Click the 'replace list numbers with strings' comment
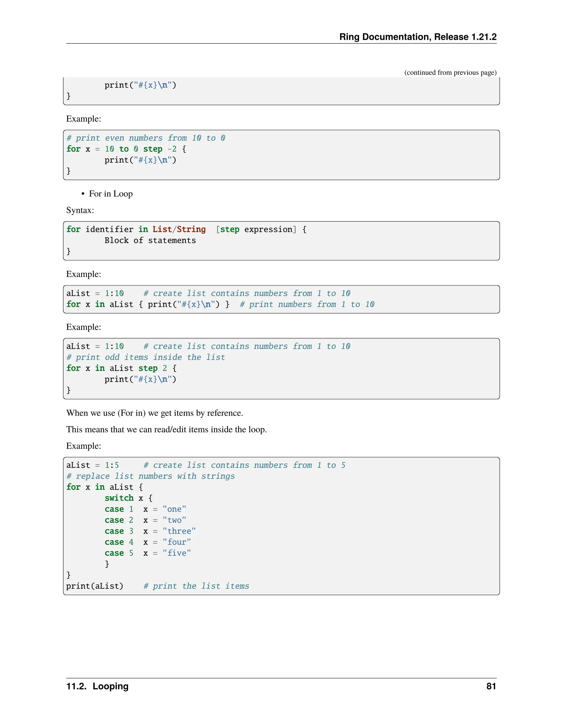Viewport: 563px width, 728px height. pyautogui.click(x=150, y=476)
